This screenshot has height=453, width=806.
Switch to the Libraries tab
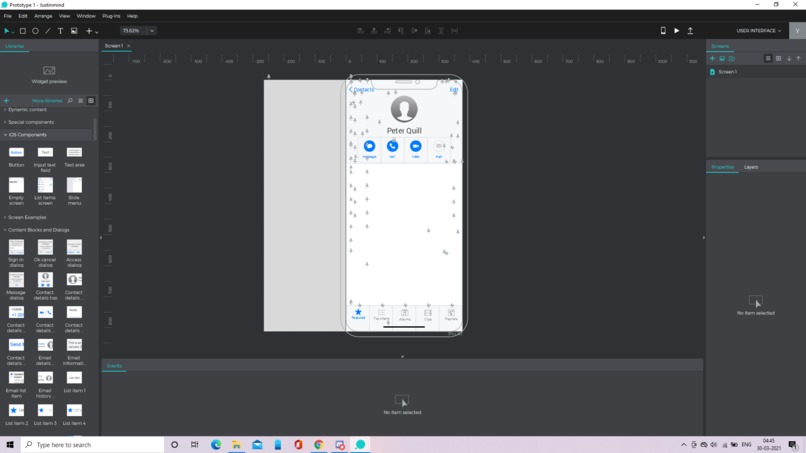coord(14,46)
